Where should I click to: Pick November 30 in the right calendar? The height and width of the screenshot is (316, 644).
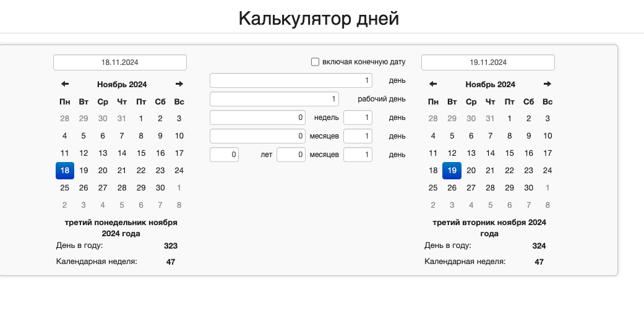pos(528,188)
